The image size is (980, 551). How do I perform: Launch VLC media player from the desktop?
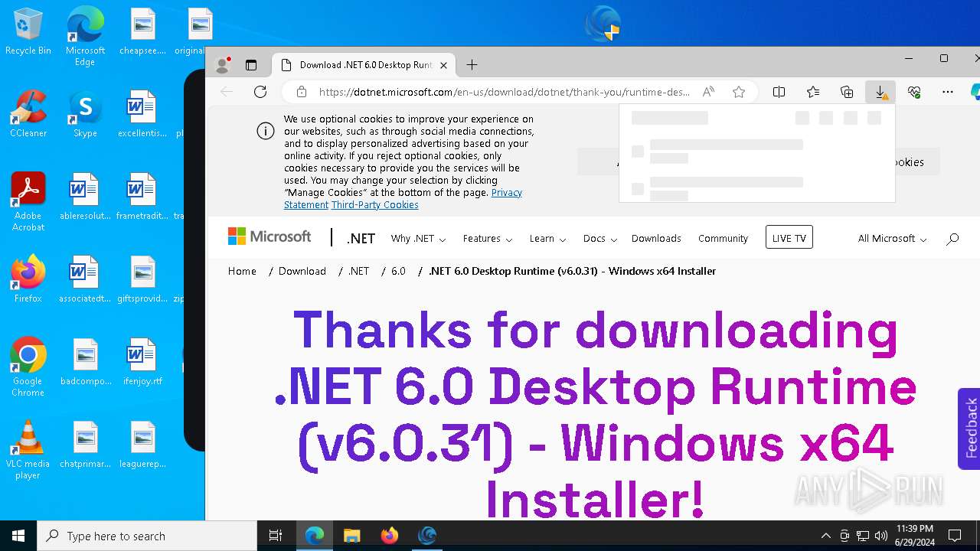pyautogui.click(x=28, y=450)
